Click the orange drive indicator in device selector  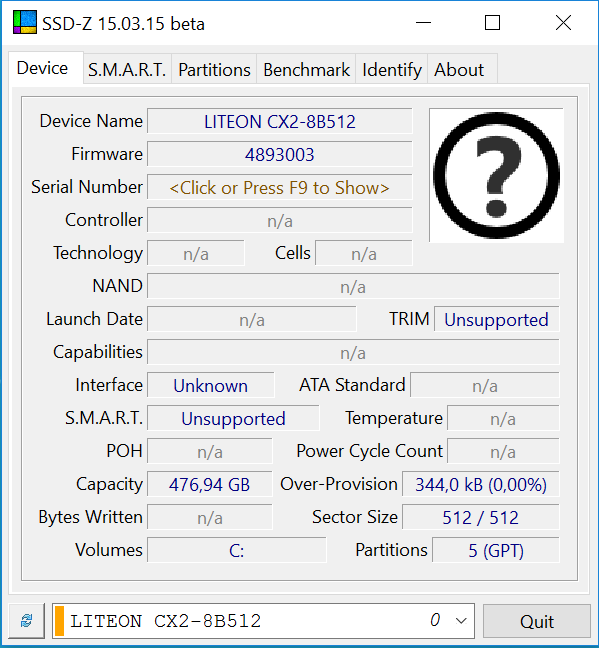[x=60, y=621]
